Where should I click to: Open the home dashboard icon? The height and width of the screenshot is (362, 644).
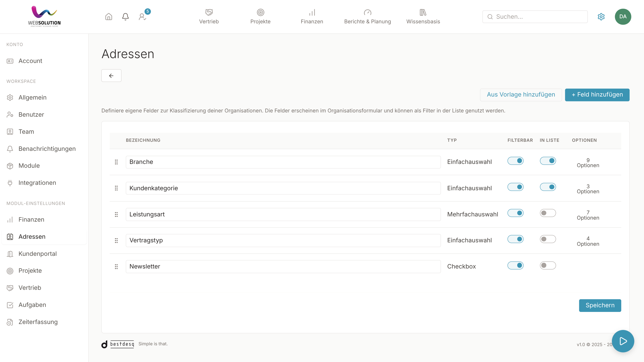tap(108, 17)
